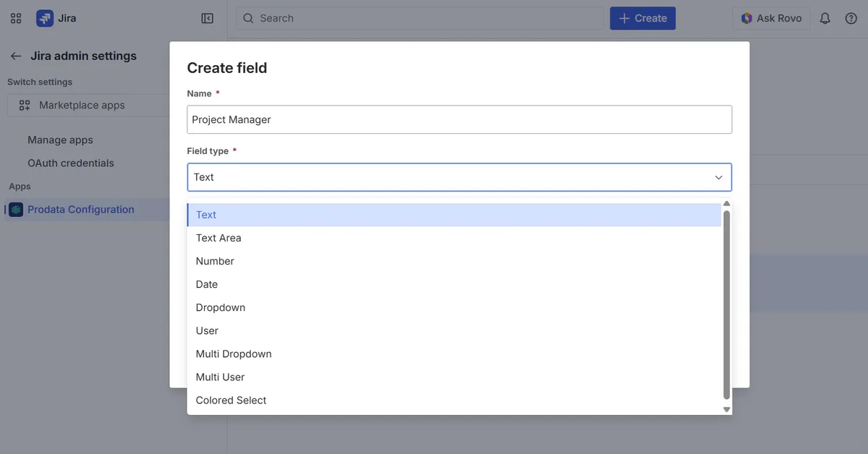Choose the Text Area option
868x454 pixels.
[x=454, y=238]
